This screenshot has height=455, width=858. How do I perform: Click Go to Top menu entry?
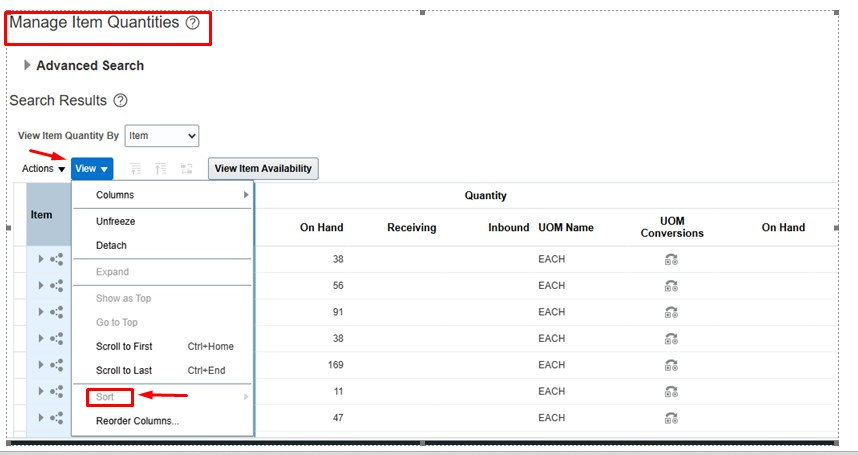pyautogui.click(x=163, y=322)
